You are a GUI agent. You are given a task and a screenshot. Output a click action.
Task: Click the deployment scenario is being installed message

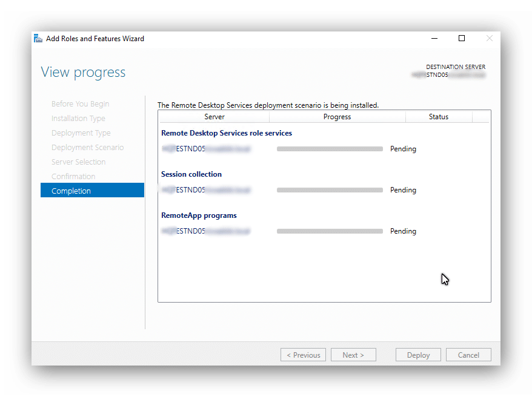click(x=268, y=105)
